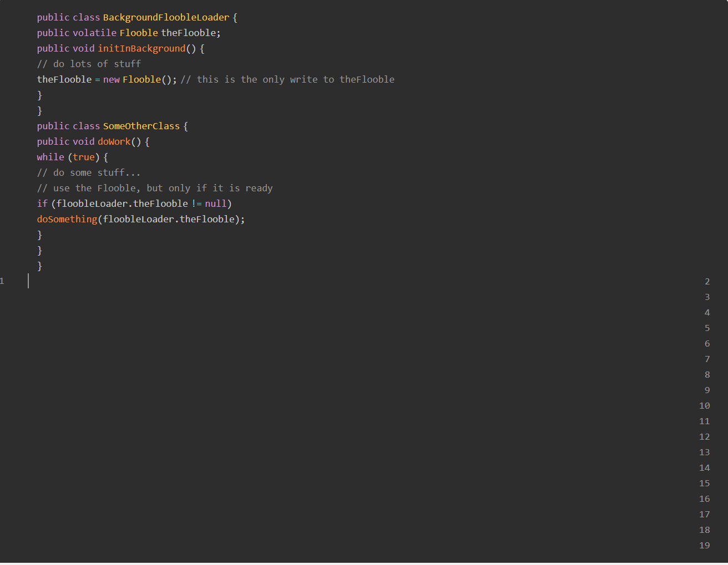
Task: Click line number 14
Action: [705, 467]
